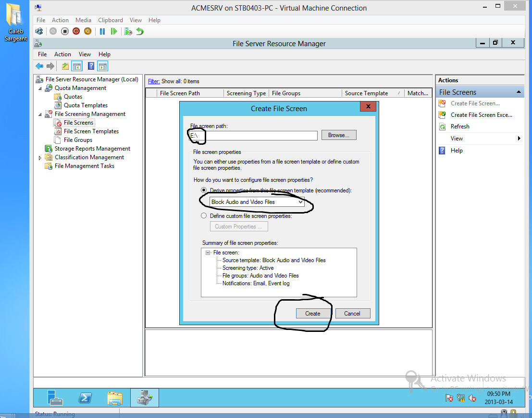Viewport: 532px width, 418px height.
Task: Click Create File Screen Exception action
Action: point(481,115)
